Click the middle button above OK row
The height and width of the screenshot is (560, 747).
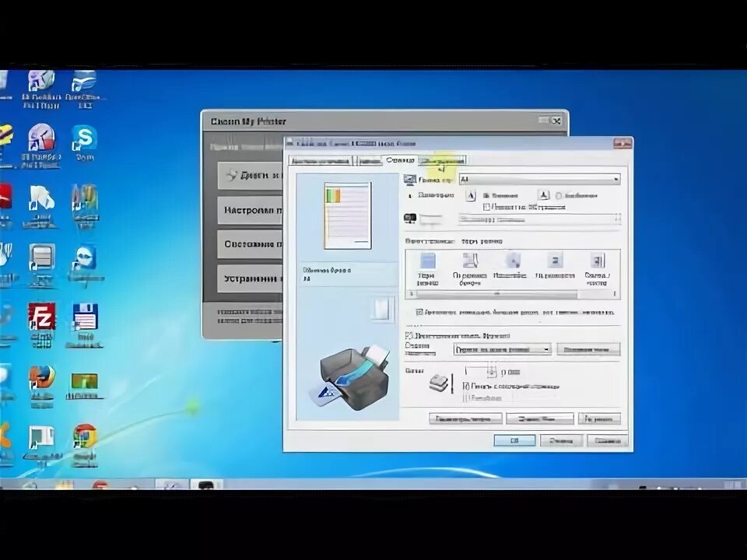pos(540,419)
